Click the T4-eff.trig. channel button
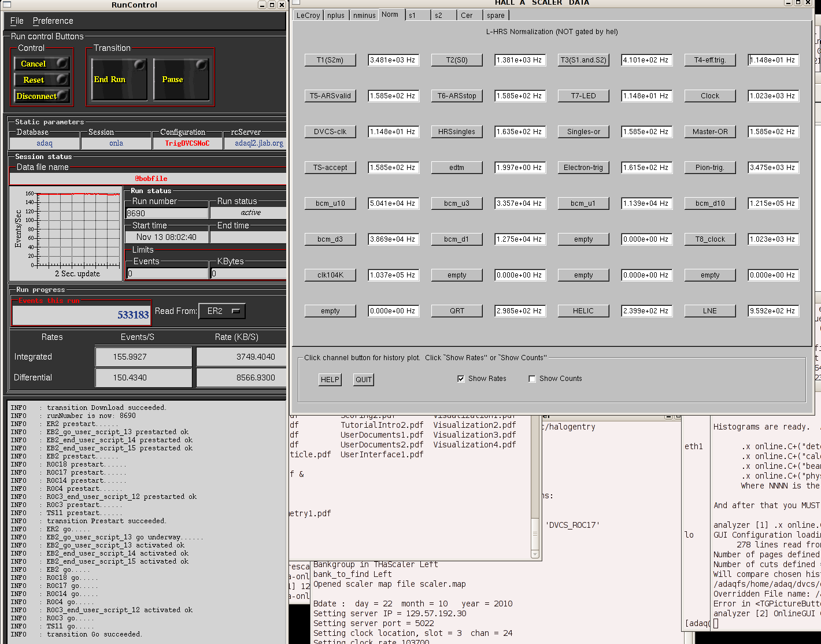Screen dimensions: 821x644 (710, 60)
